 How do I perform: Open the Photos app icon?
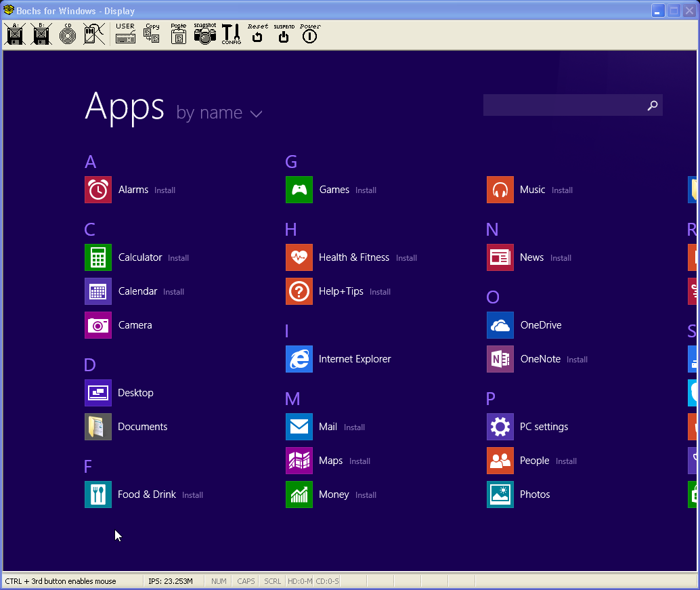pos(500,494)
